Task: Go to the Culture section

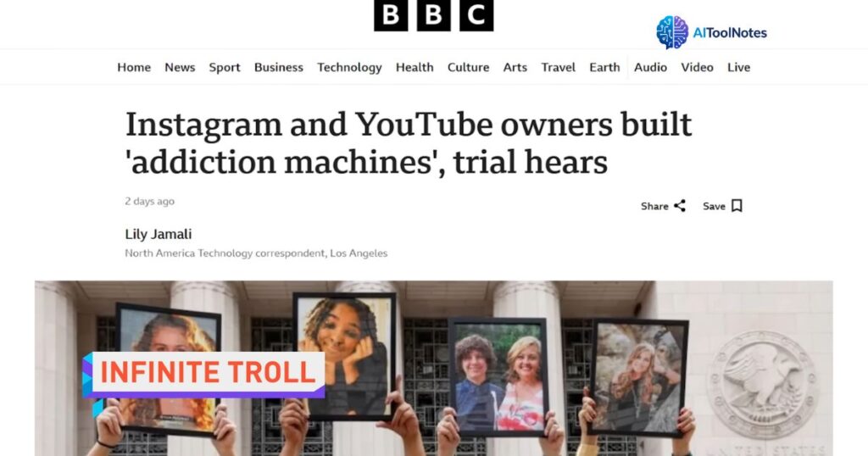Action: [x=468, y=68]
